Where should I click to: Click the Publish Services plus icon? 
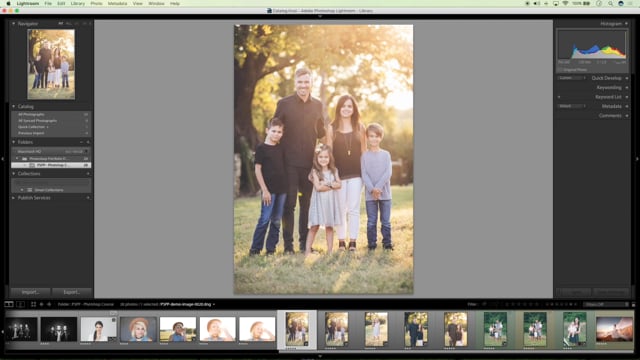(x=88, y=198)
